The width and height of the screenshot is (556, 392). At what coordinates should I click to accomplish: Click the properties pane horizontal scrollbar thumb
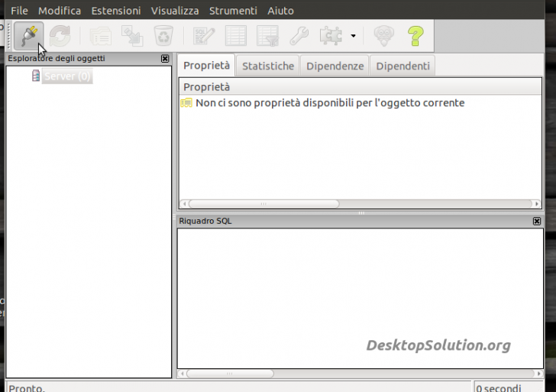[x=263, y=204]
